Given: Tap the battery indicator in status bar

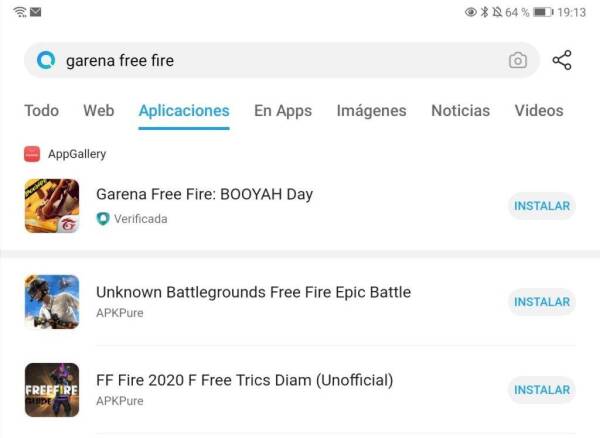Looking at the screenshot, I should coord(543,12).
